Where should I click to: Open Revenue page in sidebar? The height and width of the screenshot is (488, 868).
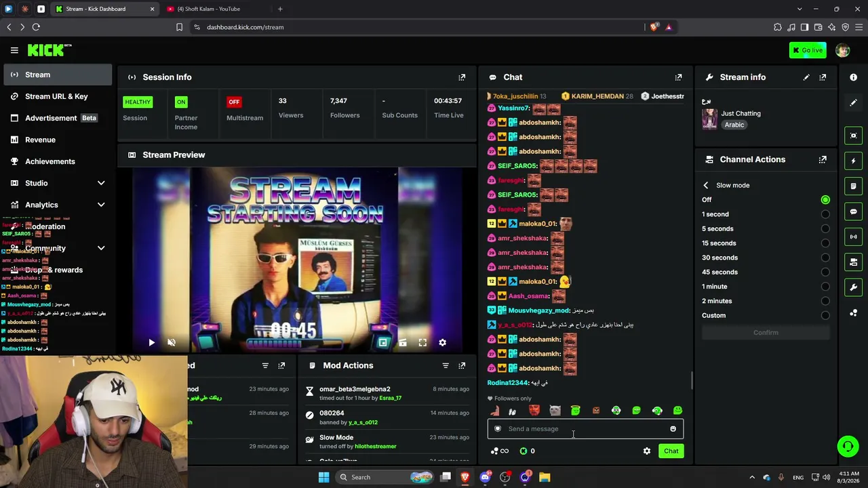coord(58,140)
